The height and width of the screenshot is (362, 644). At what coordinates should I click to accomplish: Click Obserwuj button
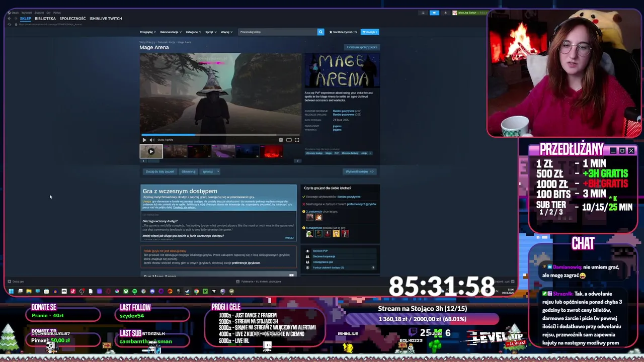point(188,171)
